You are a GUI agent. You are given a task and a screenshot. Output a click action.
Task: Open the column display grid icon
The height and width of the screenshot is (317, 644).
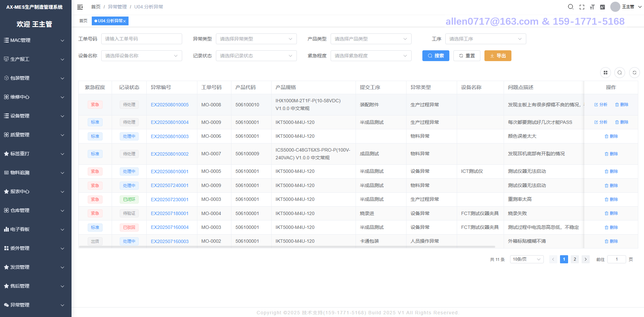(x=606, y=73)
